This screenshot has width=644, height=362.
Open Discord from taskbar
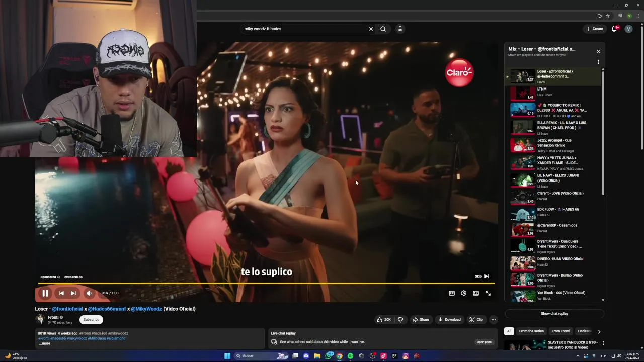pyautogui.click(x=306, y=356)
